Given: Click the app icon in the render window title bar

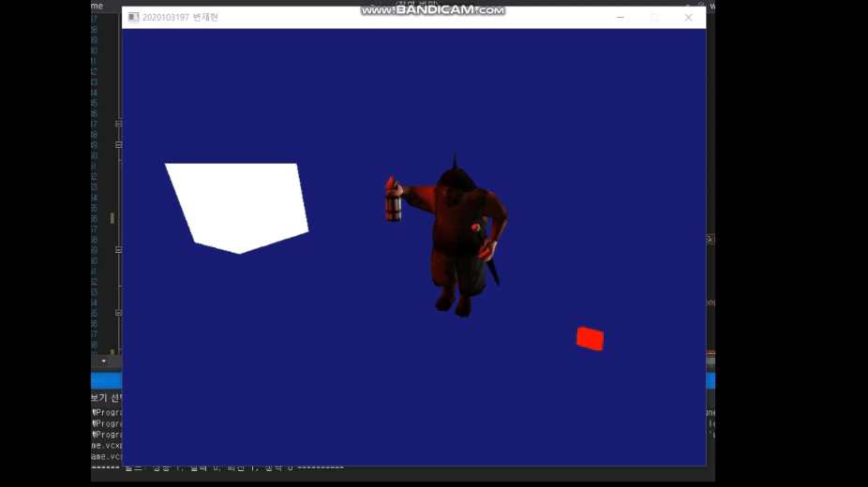Looking at the screenshot, I should (133, 17).
